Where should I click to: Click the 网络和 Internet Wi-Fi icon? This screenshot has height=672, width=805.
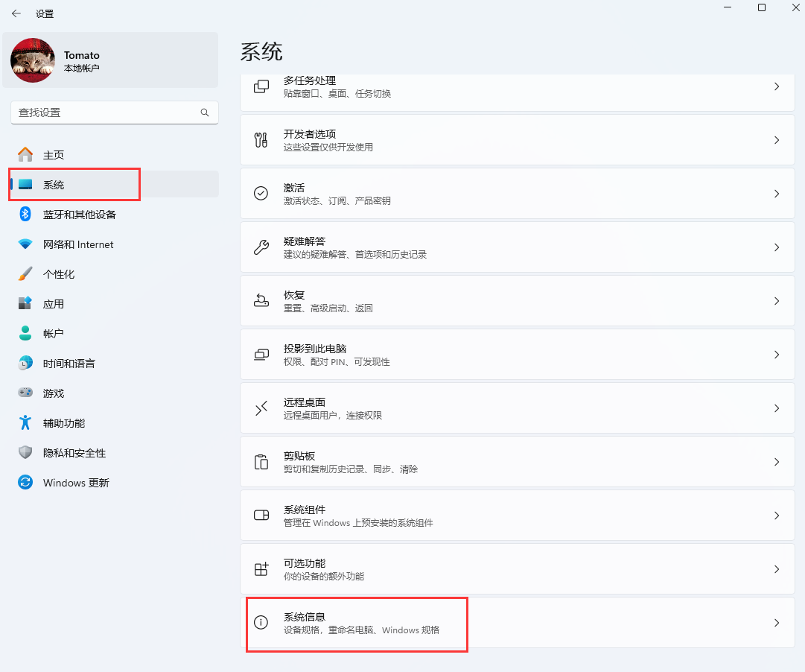click(x=25, y=244)
